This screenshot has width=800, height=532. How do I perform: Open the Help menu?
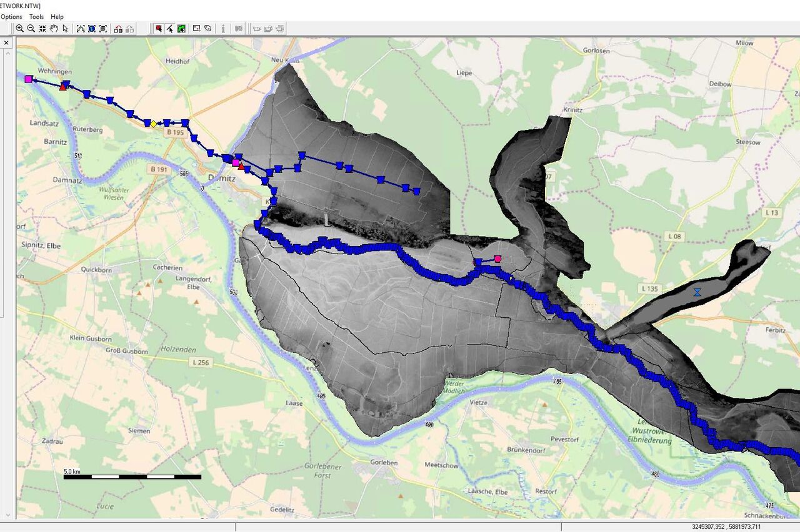click(x=57, y=17)
